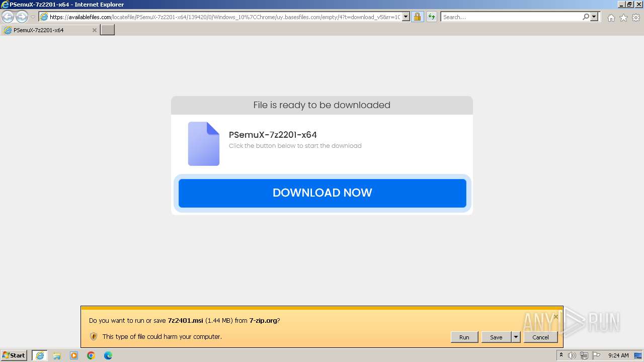
Task: Click the security lock icon
Action: click(417, 17)
